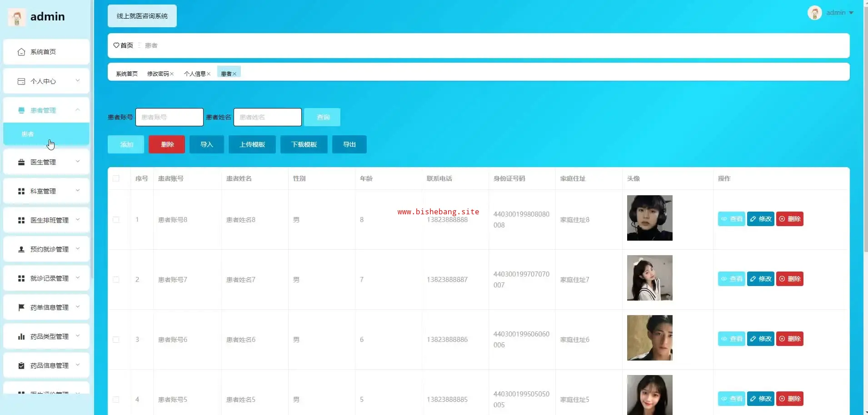This screenshot has width=868, height=415.
Task: Click the 药品信息管理 clipboard icon
Action: [x=21, y=366]
